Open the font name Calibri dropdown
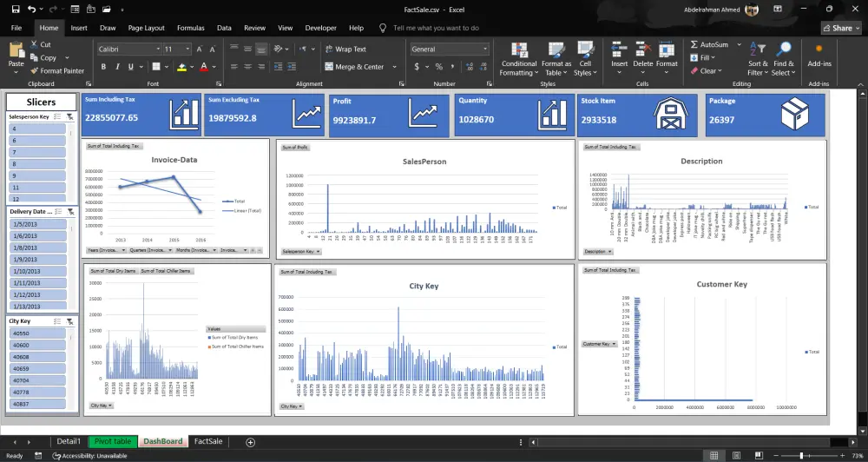The image size is (868, 462). (157, 49)
